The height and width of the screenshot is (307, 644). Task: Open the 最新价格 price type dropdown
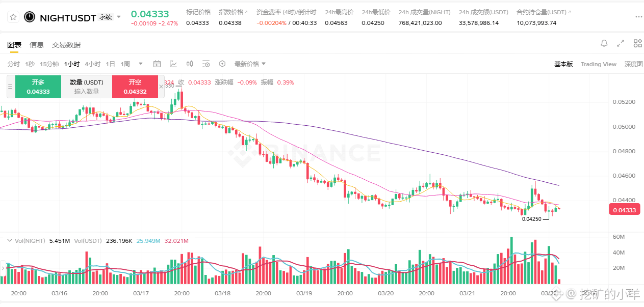point(250,64)
